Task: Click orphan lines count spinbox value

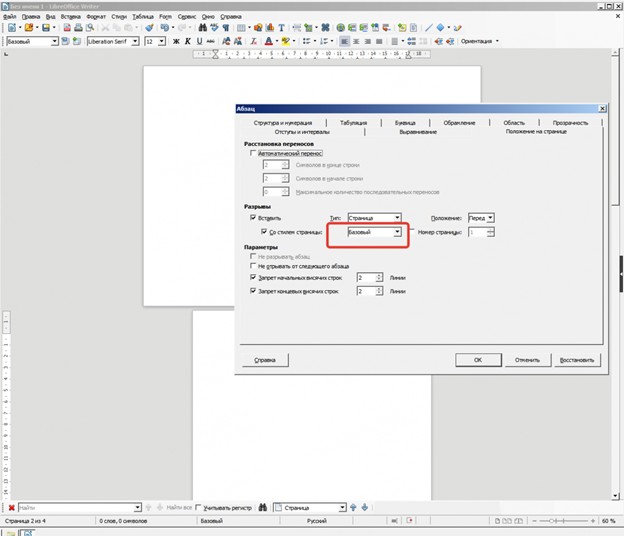Action: pyautogui.click(x=366, y=277)
